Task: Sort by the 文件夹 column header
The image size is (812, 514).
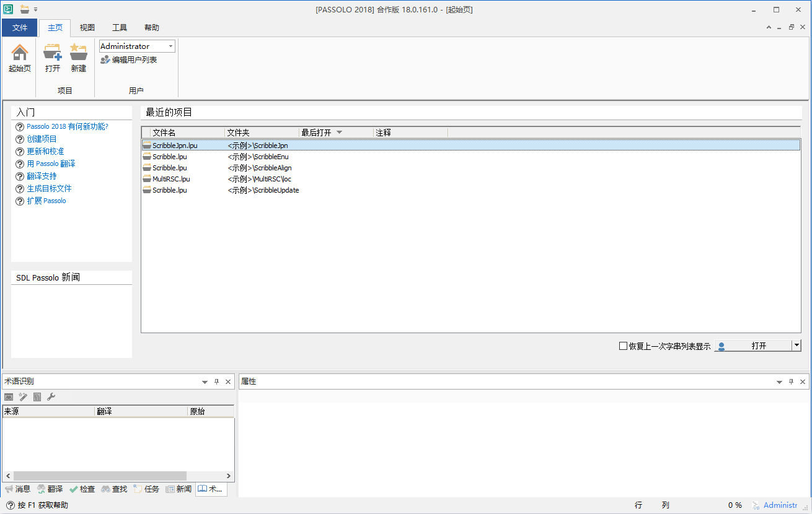Action: click(x=262, y=133)
